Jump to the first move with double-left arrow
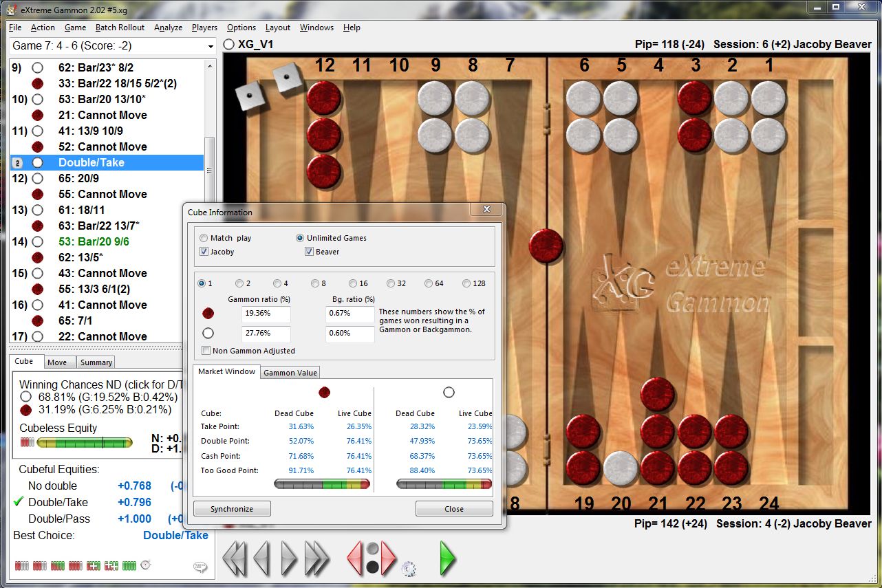882x588 pixels. pyautogui.click(x=234, y=558)
